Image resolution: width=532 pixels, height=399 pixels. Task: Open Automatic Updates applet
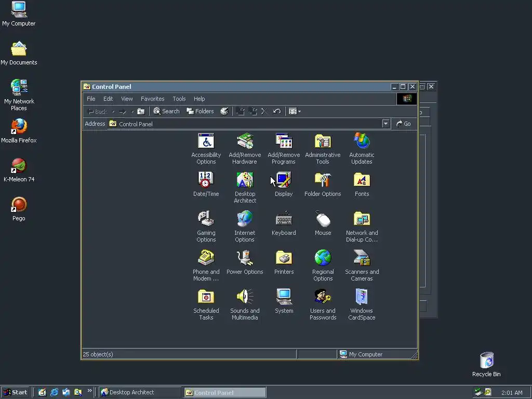pos(362,149)
